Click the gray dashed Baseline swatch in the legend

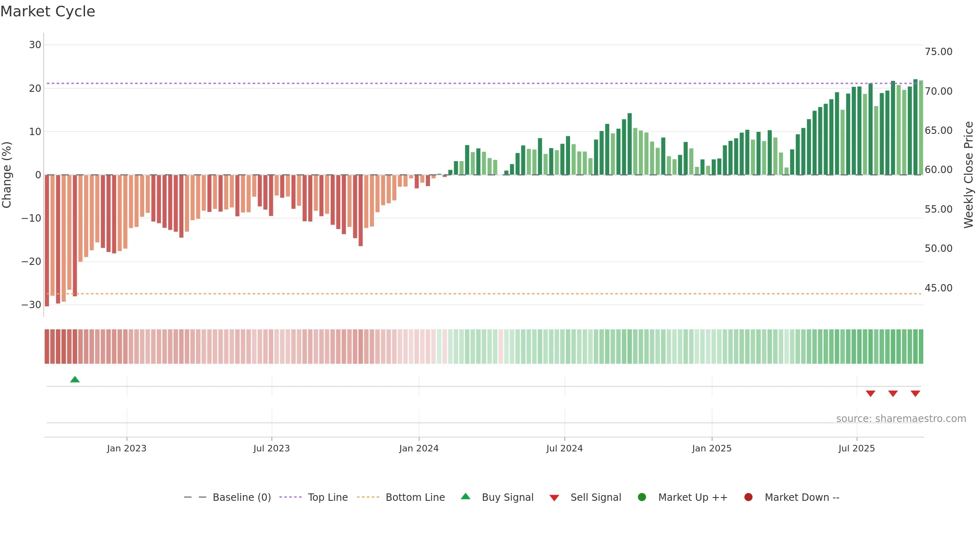coord(195,497)
